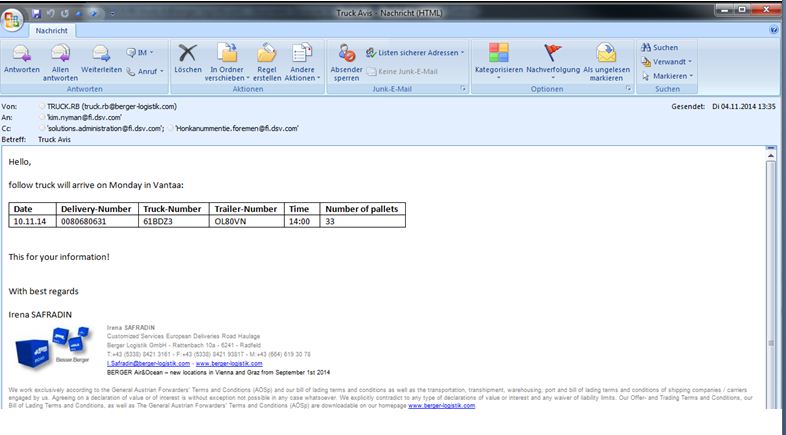Delete the email with the Löschen icon

click(188, 59)
